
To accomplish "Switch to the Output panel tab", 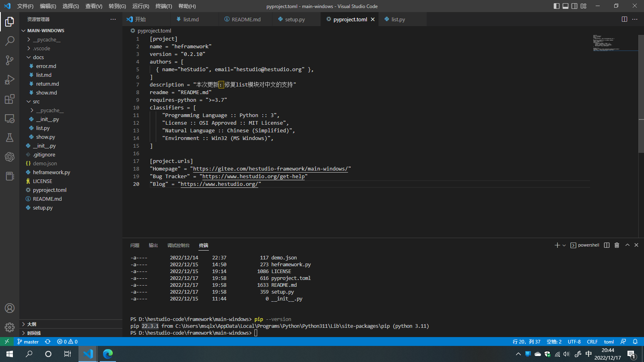I will (x=153, y=245).
